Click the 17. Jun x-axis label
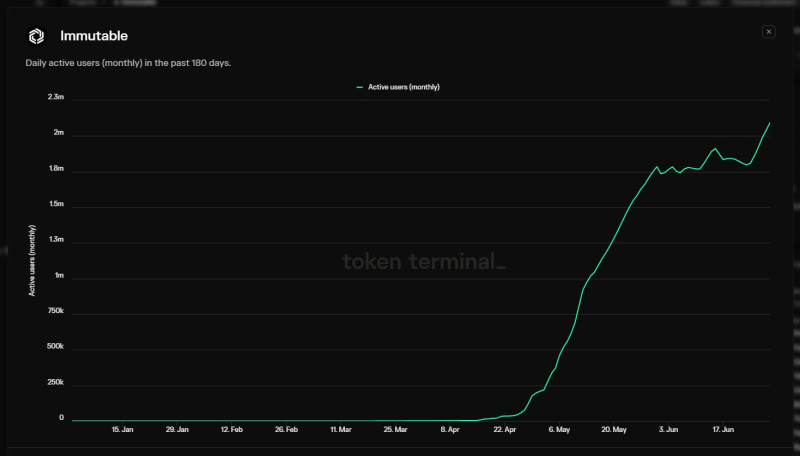This screenshot has width=800, height=456. (723, 429)
